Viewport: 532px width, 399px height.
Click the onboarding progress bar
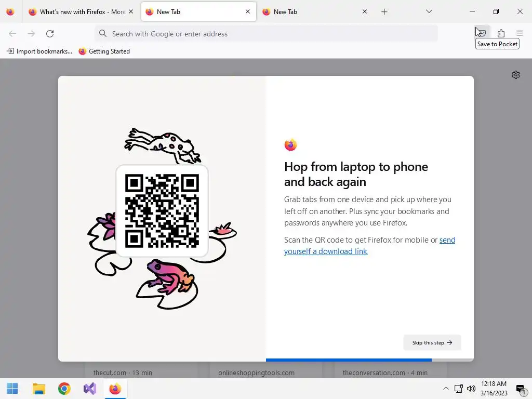pos(369,360)
